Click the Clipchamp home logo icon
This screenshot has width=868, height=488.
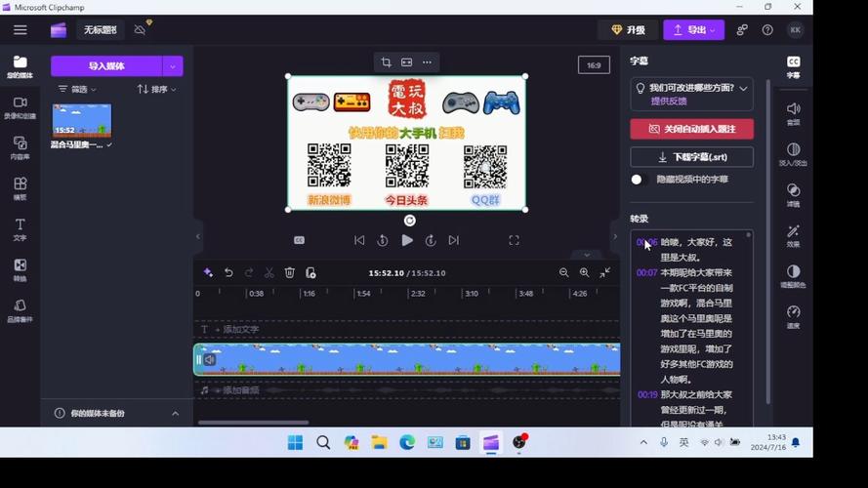(x=59, y=30)
